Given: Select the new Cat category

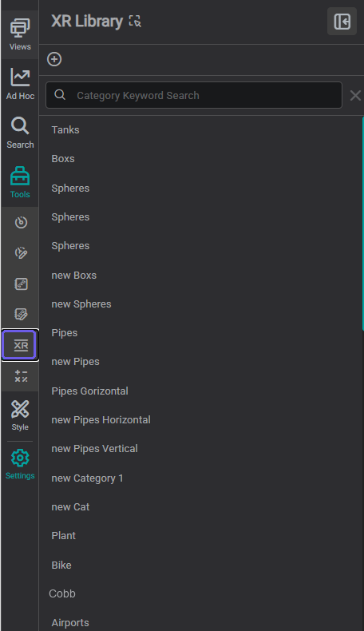Looking at the screenshot, I should click(70, 506).
